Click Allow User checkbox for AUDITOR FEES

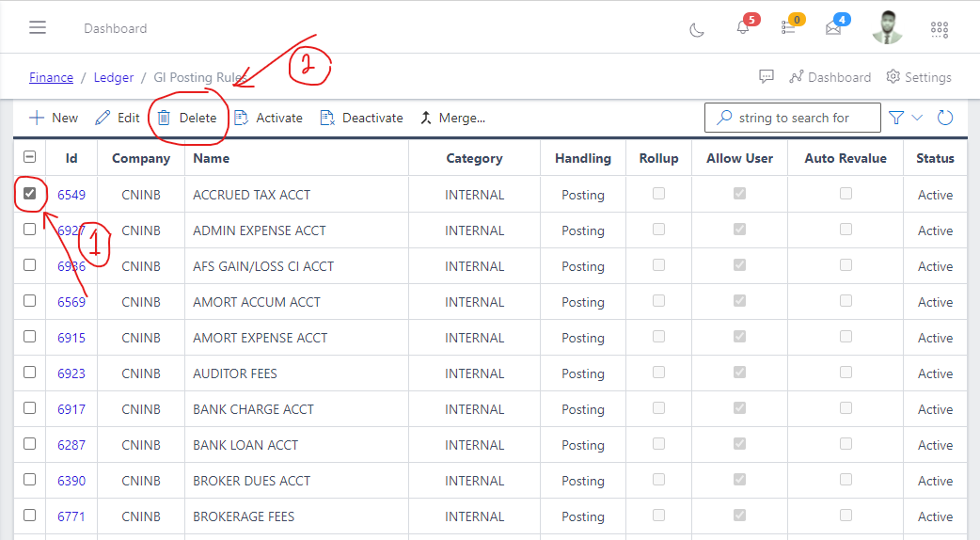[739, 372]
